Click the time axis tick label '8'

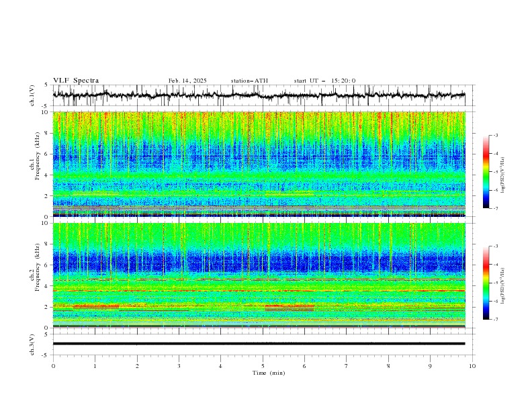point(388,366)
